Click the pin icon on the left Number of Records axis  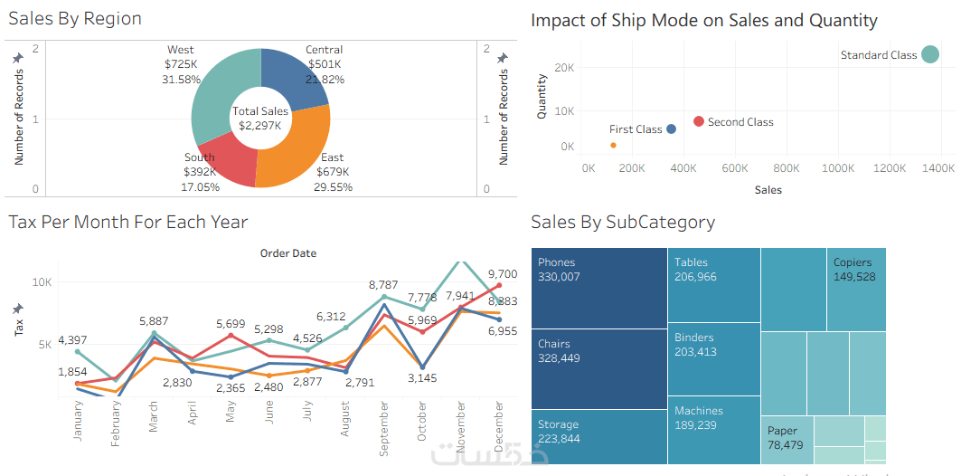click(x=17, y=58)
